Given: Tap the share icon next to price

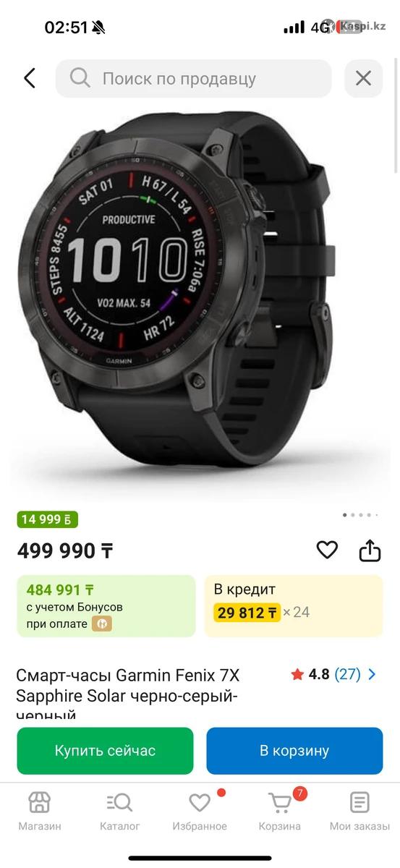Looking at the screenshot, I should point(370,550).
